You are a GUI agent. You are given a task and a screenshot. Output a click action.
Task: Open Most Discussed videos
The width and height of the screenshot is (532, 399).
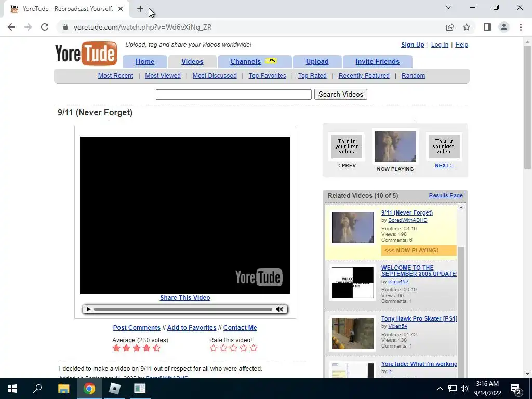pos(215,76)
